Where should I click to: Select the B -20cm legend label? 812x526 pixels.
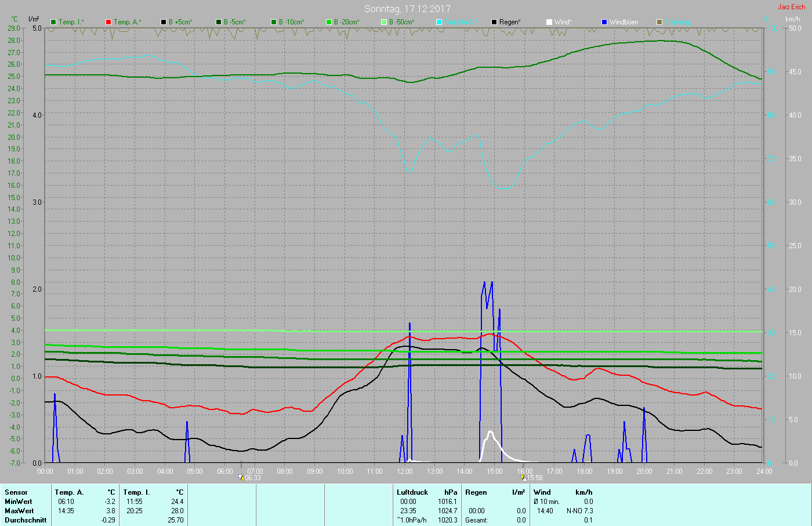pos(346,22)
